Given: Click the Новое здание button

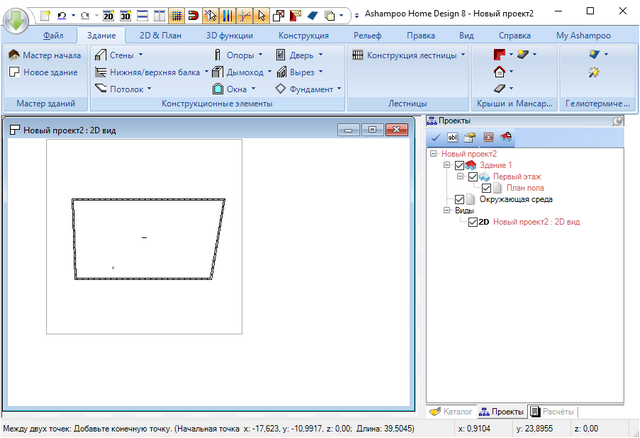Looking at the screenshot, I should point(44,72).
